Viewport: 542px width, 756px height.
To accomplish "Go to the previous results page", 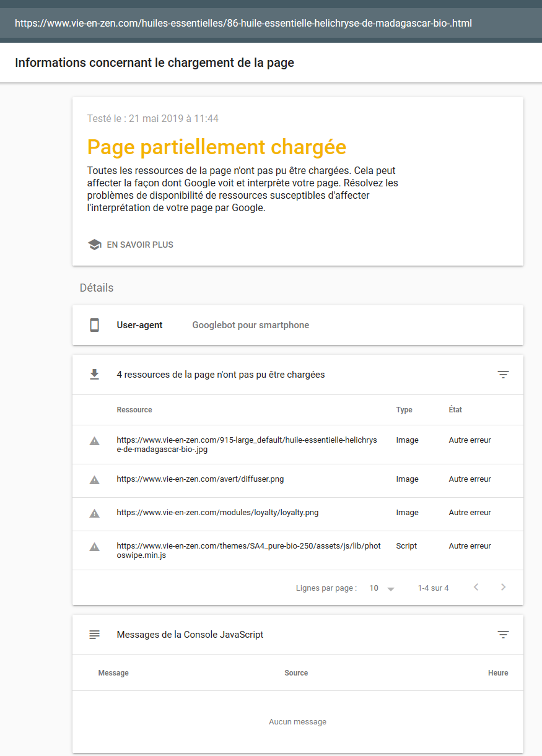I will [x=476, y=587].
